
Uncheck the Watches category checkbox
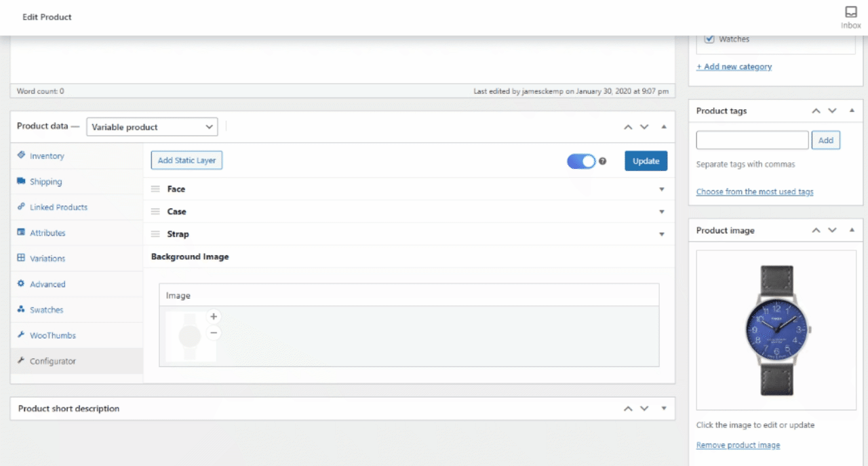click(709, 39)
